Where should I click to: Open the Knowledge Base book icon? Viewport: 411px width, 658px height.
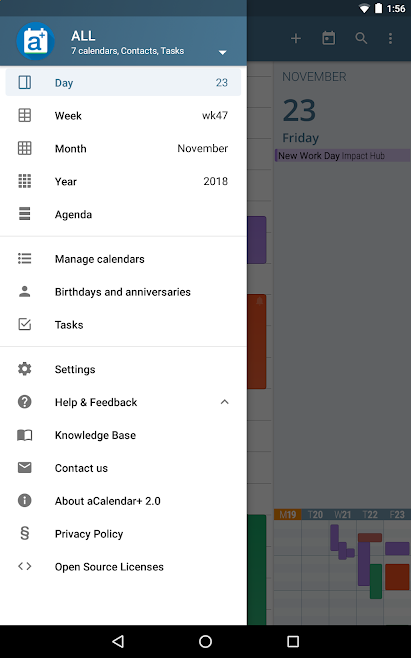(25, 435)
